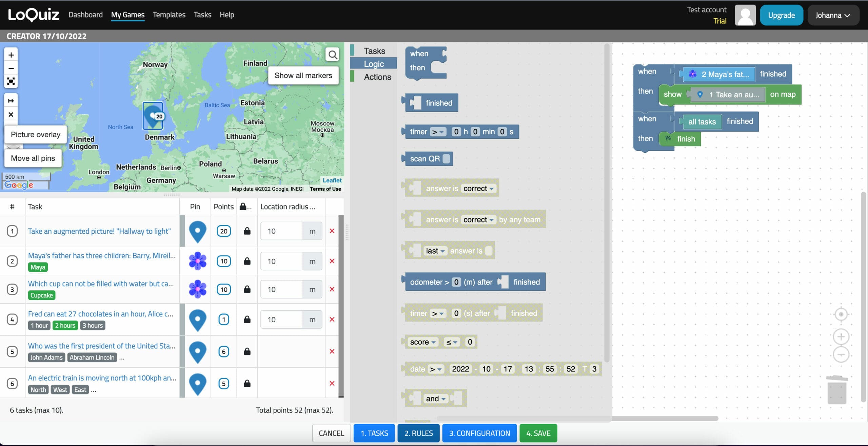Open the Johanna account dropdown
The width and height of the screenshot is (868, 446).
(833, 15)
